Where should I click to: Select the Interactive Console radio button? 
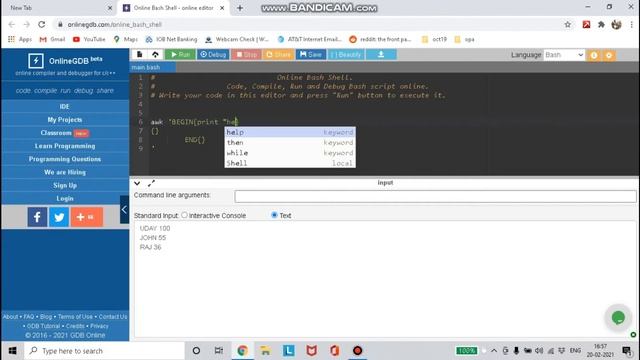click(184, 215)
